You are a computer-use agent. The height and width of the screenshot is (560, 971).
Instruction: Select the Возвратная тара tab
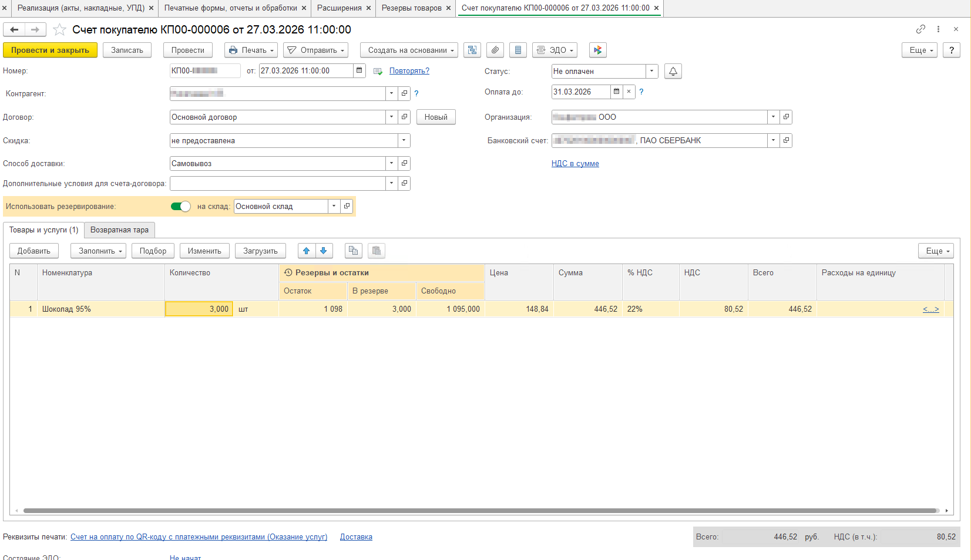coord(119,230)
